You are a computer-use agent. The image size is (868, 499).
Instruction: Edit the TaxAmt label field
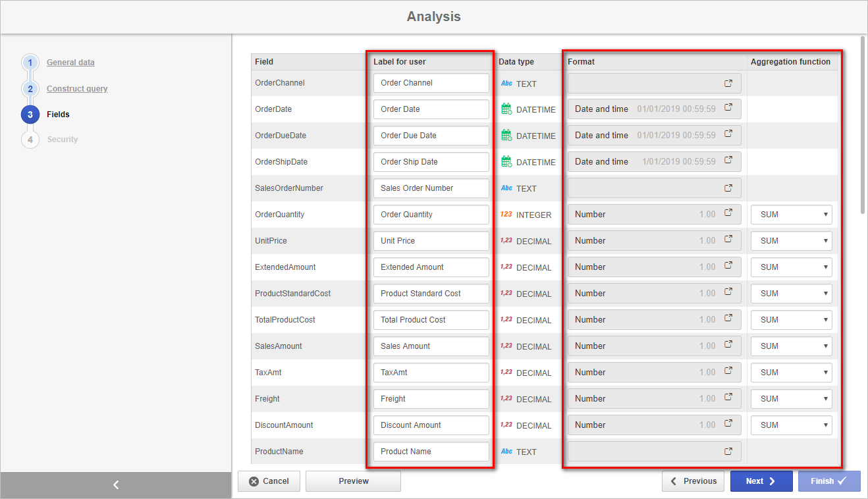tap(431, 373)
